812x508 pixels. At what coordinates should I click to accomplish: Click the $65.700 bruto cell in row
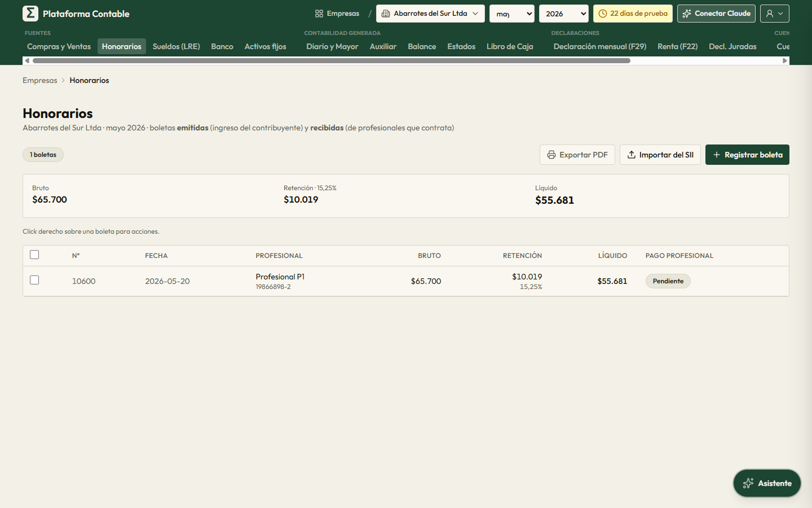coord(426,281)
